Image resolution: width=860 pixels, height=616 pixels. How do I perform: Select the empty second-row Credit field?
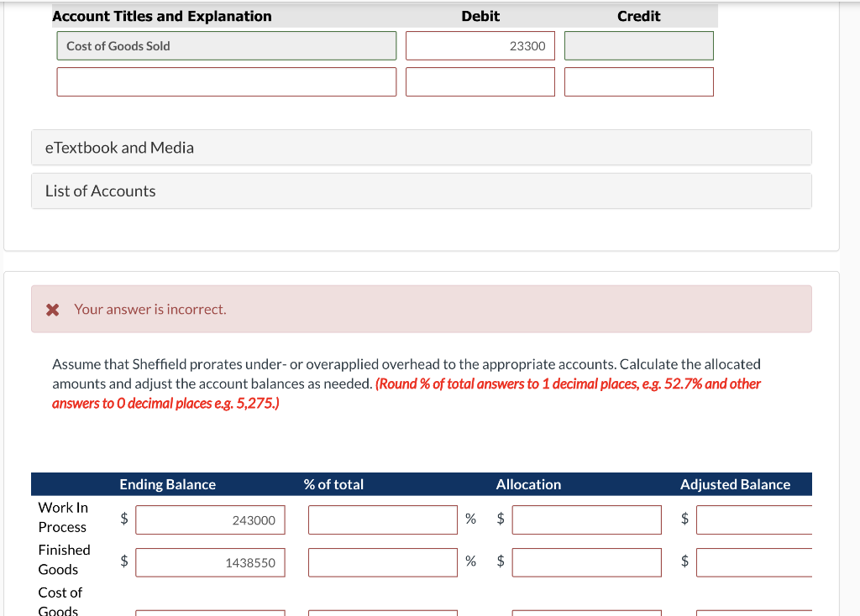tap(638, 81)
